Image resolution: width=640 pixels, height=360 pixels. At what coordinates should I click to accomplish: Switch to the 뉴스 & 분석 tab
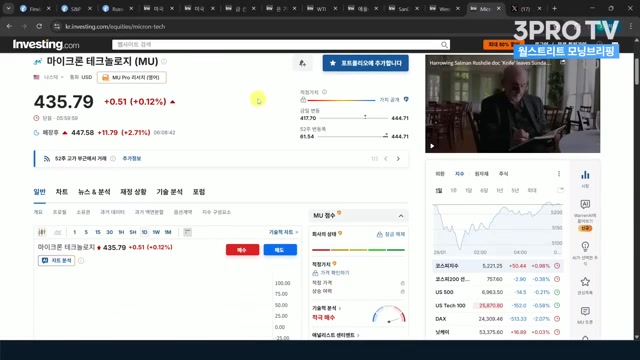click(x=94, y=192)
